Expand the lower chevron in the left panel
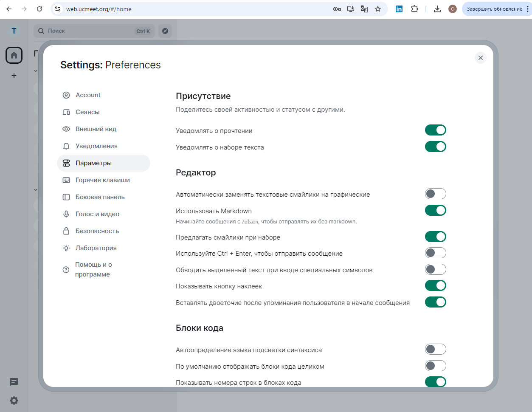 point(35,189)
